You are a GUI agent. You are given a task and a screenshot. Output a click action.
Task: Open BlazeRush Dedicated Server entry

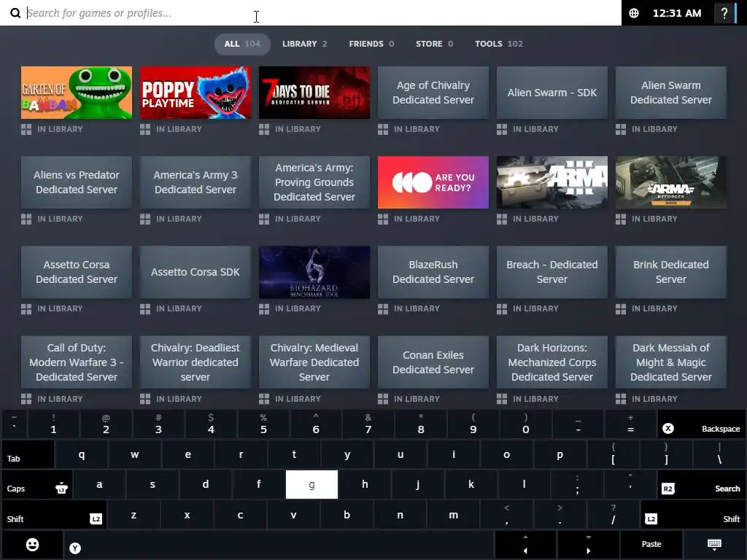coord(433,272)
